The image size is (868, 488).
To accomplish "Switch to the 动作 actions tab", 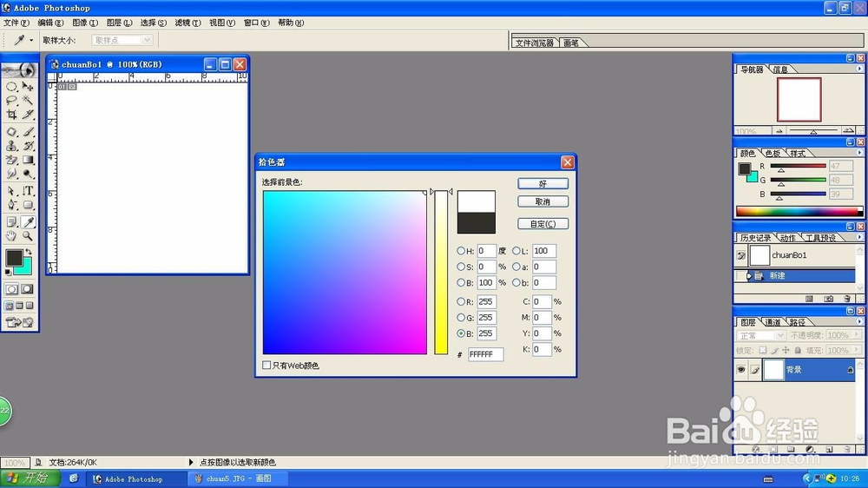I will [x=787, y=238].
